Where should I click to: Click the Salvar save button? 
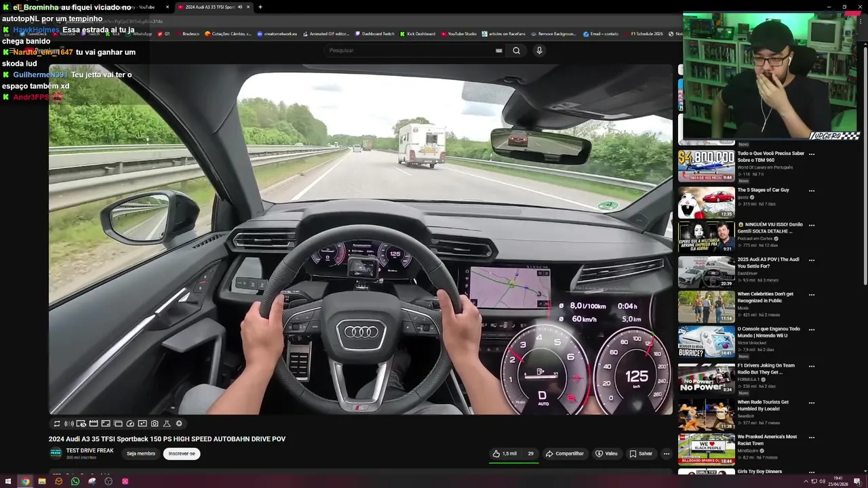641,453
